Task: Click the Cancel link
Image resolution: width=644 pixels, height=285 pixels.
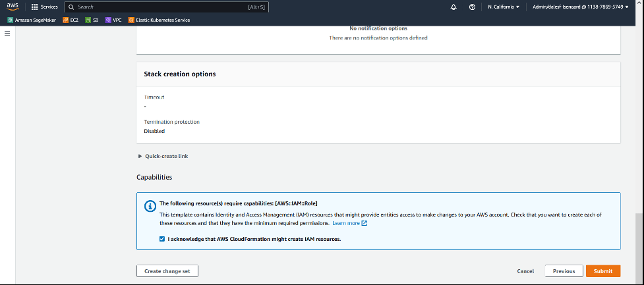Action: (525, 271)
